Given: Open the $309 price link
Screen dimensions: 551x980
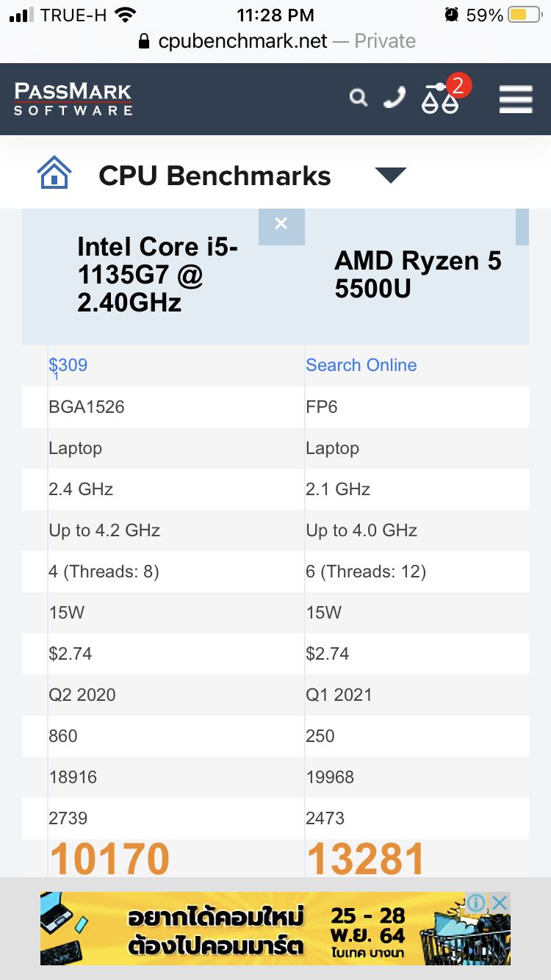Looking at the screenshot, I should (68, 365).
